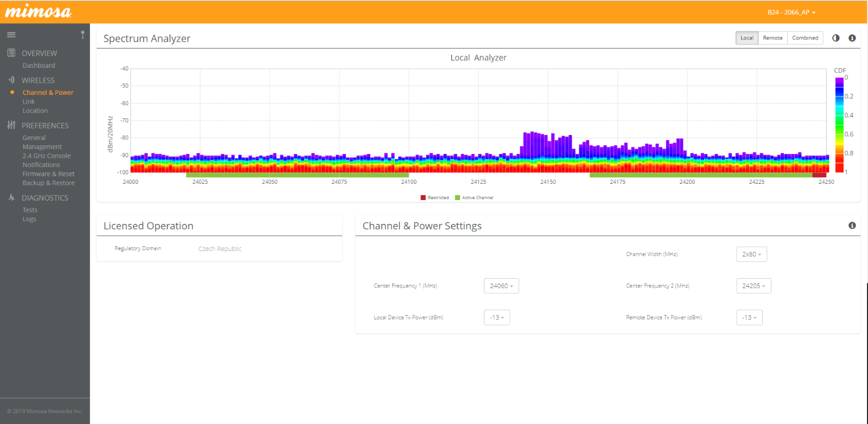Viewport: 868px width, 424px height.
Task: Open Center Frequency 1 dropdown 24060
Action: (x=501, y=286)
